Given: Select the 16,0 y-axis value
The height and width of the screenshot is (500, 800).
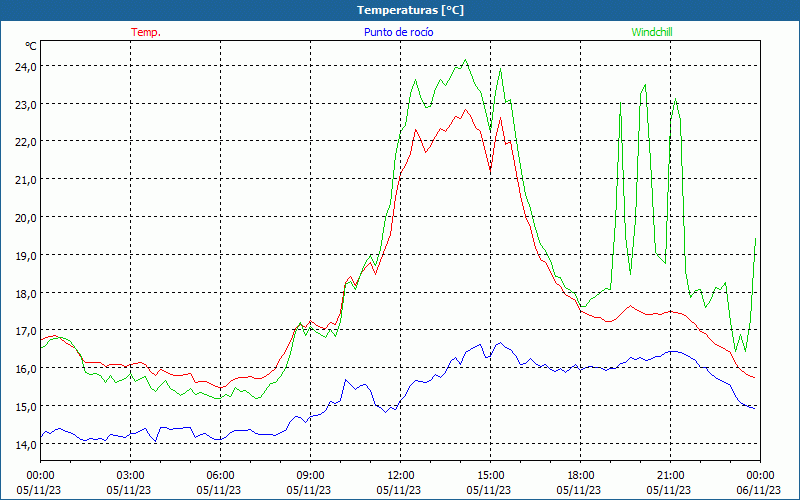Looking at the screenshot, I should pyautogui.click(x=26, y=368).
